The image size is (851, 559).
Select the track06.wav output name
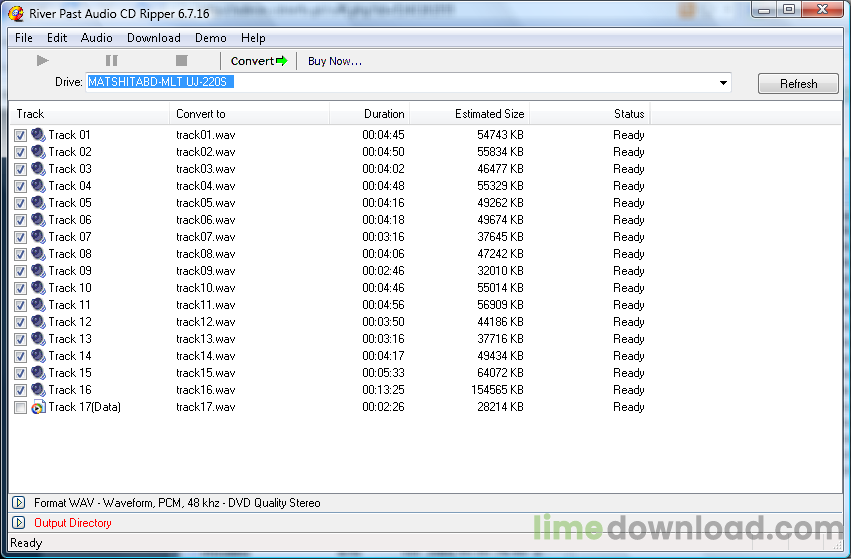tap(206, 220)
